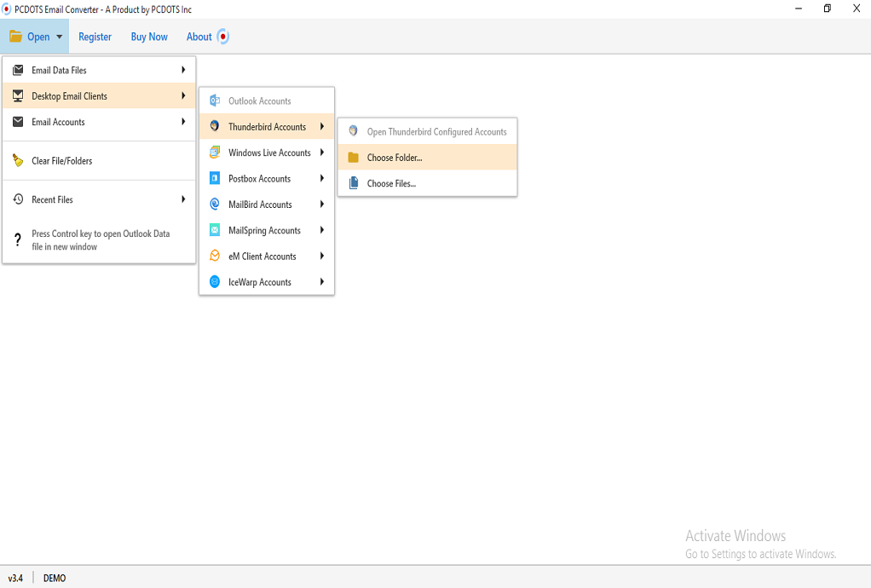Click the Buy Now button

(149, 37)
